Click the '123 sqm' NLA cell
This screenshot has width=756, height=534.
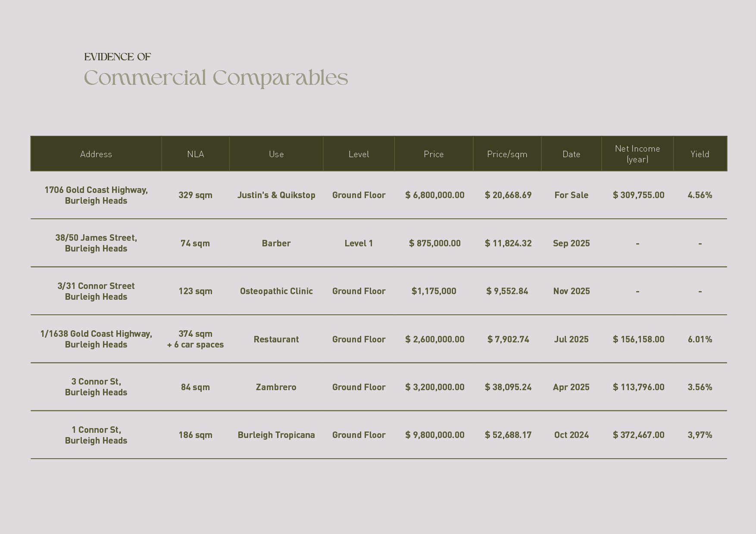(195, 291)
